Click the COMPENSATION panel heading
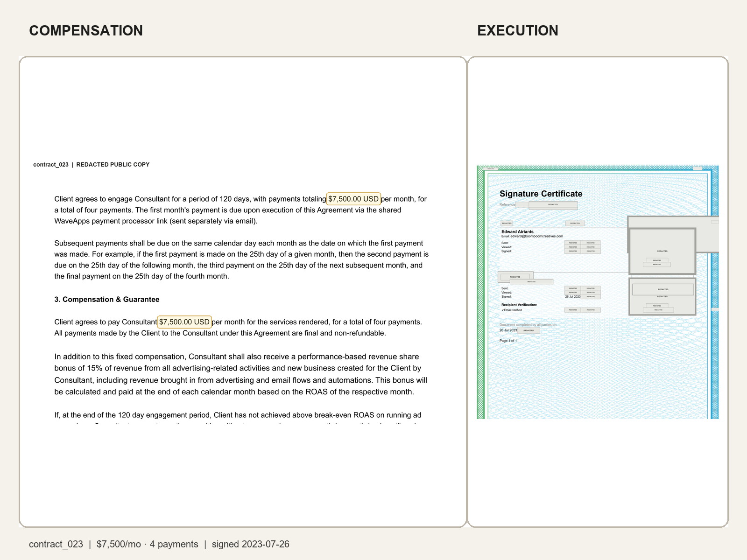The image size is (747, 560). pyautogui.click(x=86, y=31)
